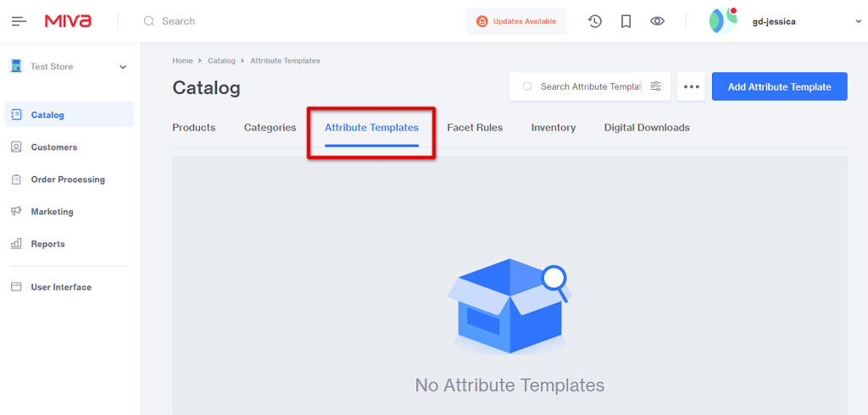Image resolution: width=868 pixels, height=415 pixels.
Task: Click the Reports bar chart icon
Action: point(16,243)
